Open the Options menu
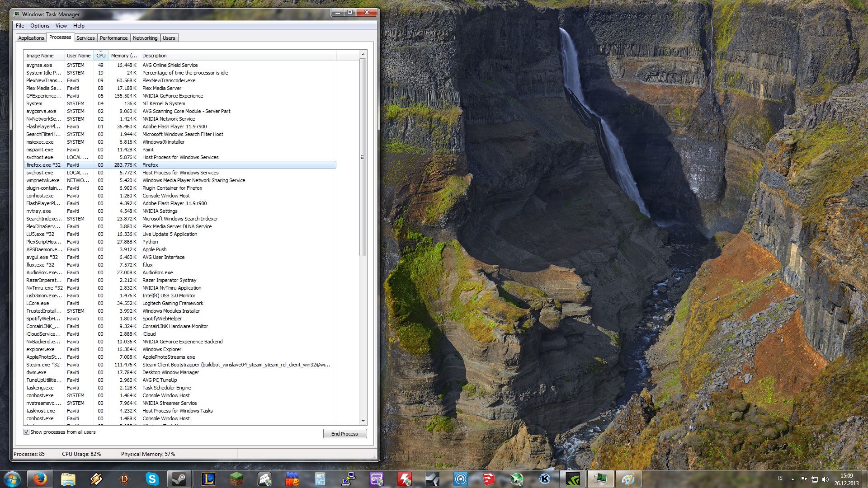The height and width of the screenshot is (488, 868). point(40,26)
